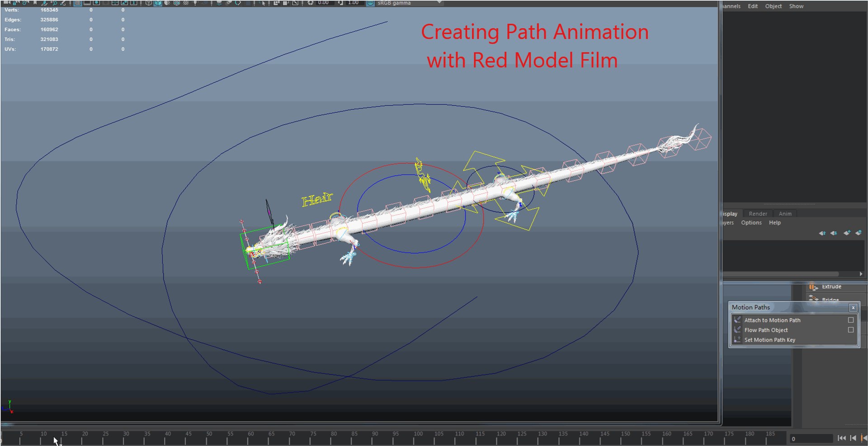Click the Flow Path Object icon

(x=737, y=330)
